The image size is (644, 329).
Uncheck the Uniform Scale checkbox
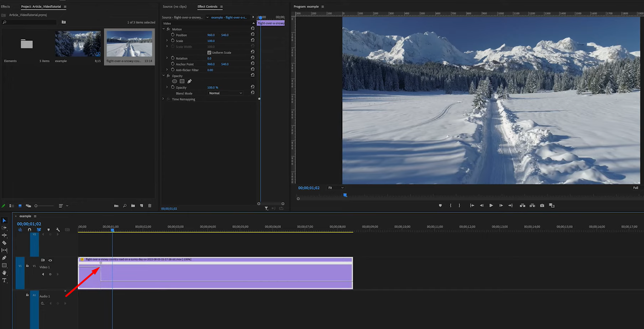(x=209, y=52)
